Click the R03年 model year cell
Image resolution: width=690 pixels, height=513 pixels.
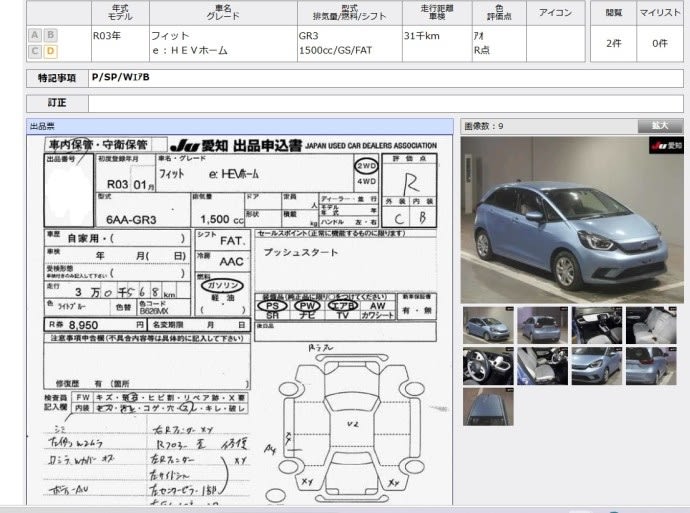click(x=120, y=43)
